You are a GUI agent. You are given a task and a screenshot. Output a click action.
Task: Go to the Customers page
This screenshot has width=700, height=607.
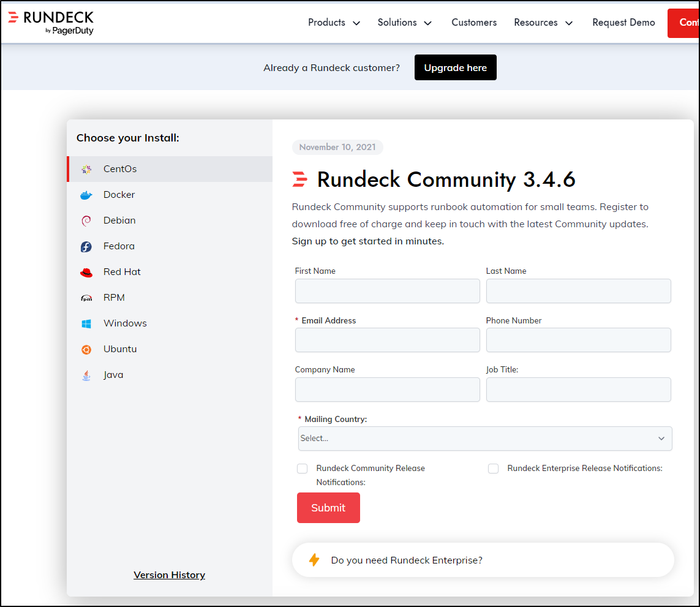[x=473, y=22]
